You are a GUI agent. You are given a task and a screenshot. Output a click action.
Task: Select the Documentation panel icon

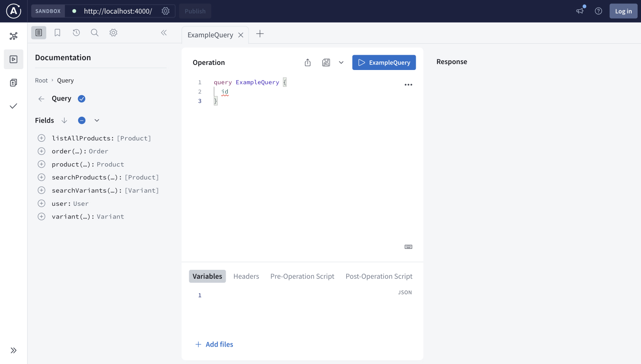[39, 33]
